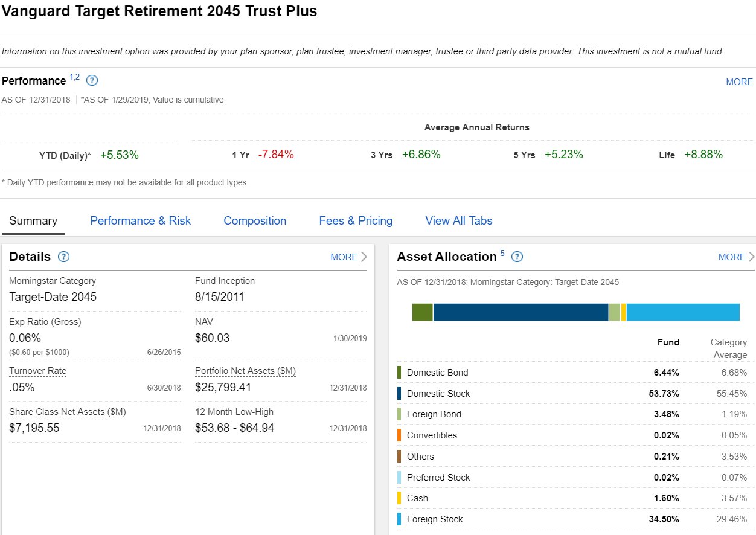
Task: Select the Foreign Stock fund value 34.50%
Action: tap(664, 519)
